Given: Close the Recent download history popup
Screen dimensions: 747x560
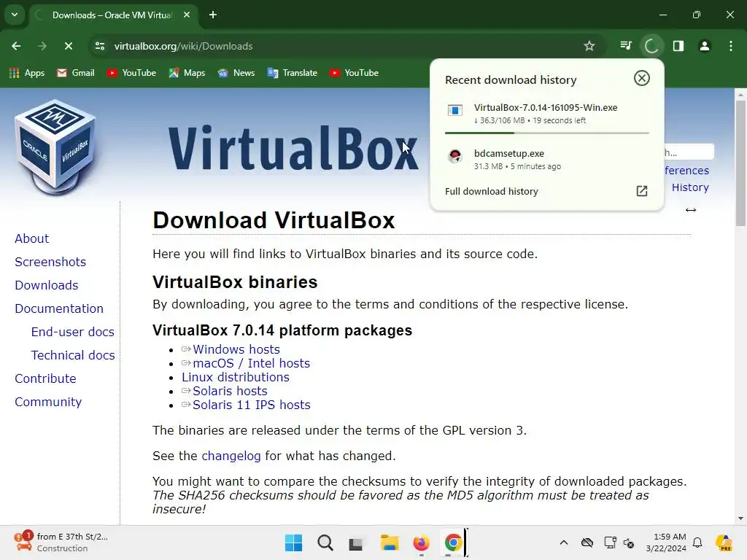Looking at the screenshot, I should coord(642,78).
